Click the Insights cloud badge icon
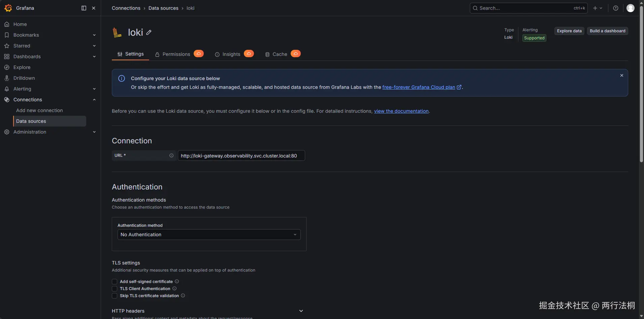The width and height of the screenshot is (644, 319). pyautogui.click(x=249, y=54)
